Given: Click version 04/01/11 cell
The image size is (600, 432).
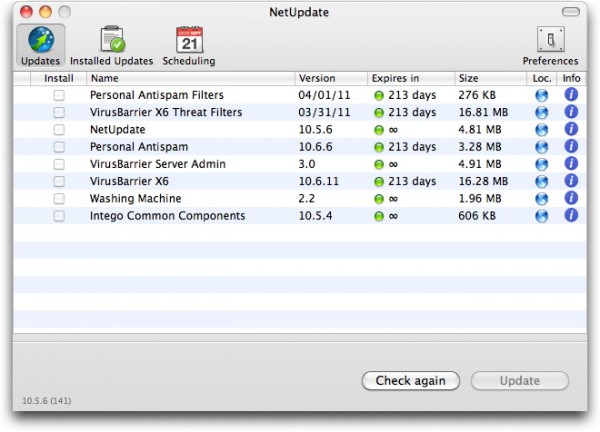Looking at the screenshot, I should (x=324, y=95).
